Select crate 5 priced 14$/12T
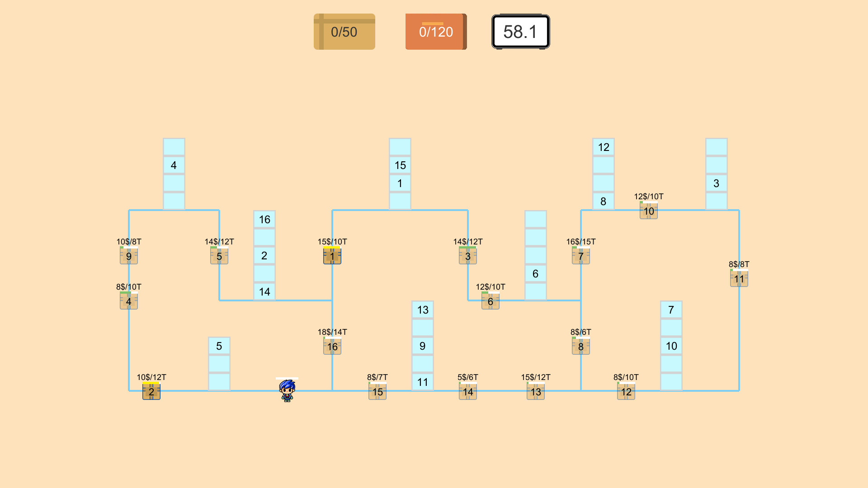The height and width of the screenshot is (488, 868). tap(219, 256)
